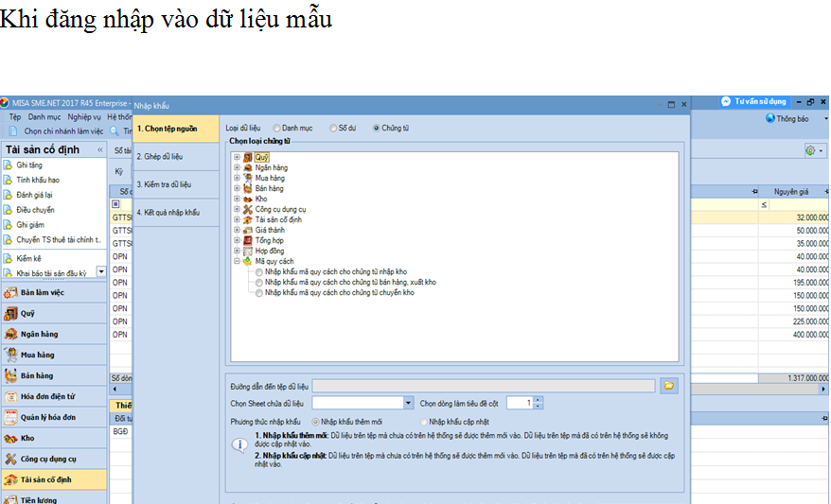Open the Danh mục menu
The width and height of the screenshot is (831, 504).
[x=44, y=116]
